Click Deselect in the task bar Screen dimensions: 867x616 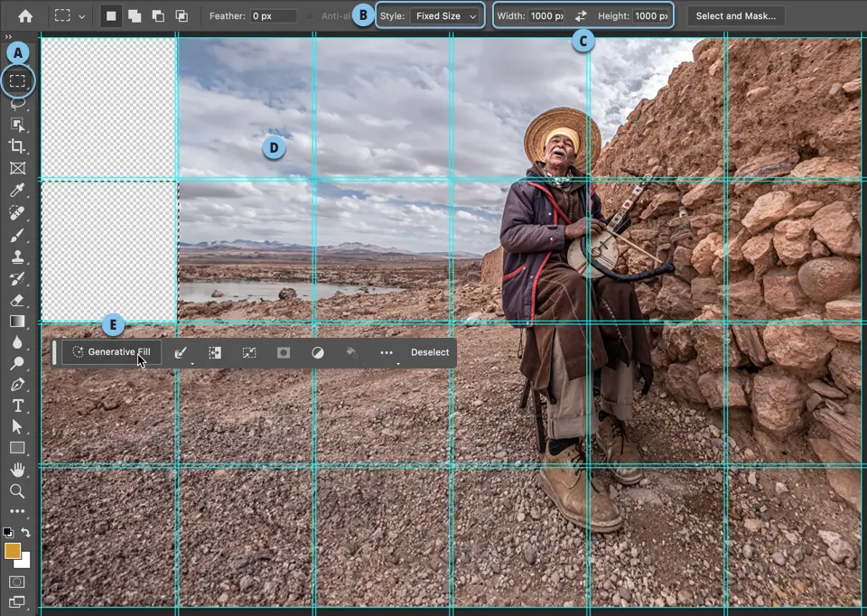tap(430, 352)
